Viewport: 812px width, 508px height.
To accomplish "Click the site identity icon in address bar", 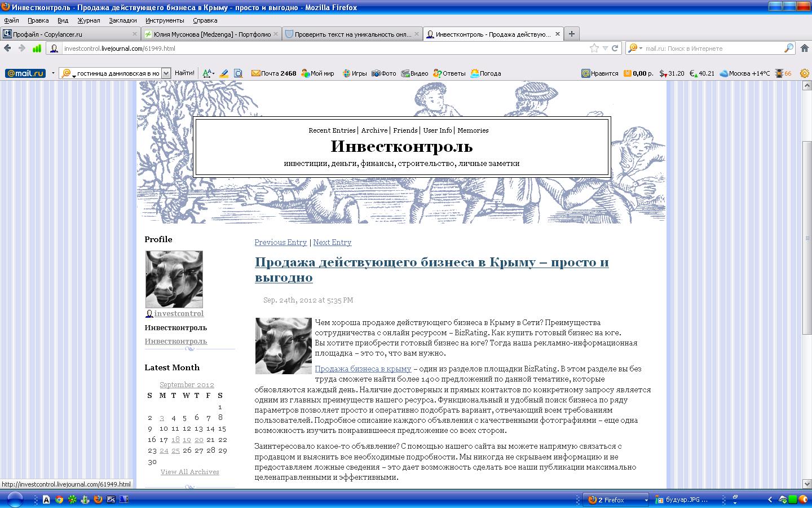I will (x=54, y=49).
